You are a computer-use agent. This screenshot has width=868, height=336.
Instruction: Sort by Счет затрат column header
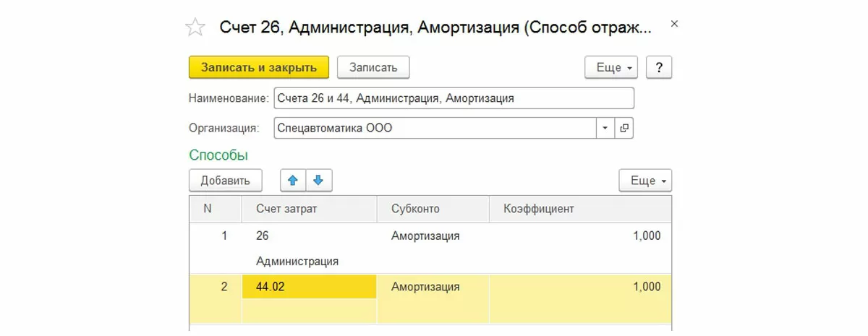coord(286,209)
